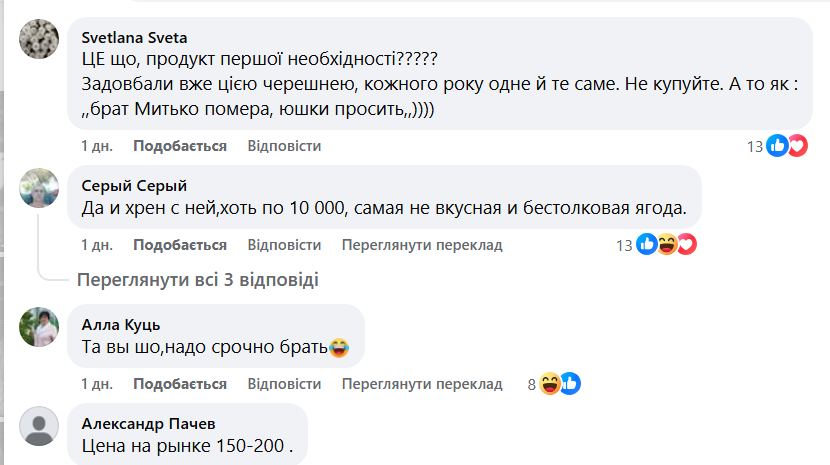The image size is (830, 465).
Task: Reply to Svetlana Sveta's comment
Action: tap(284, 146)
